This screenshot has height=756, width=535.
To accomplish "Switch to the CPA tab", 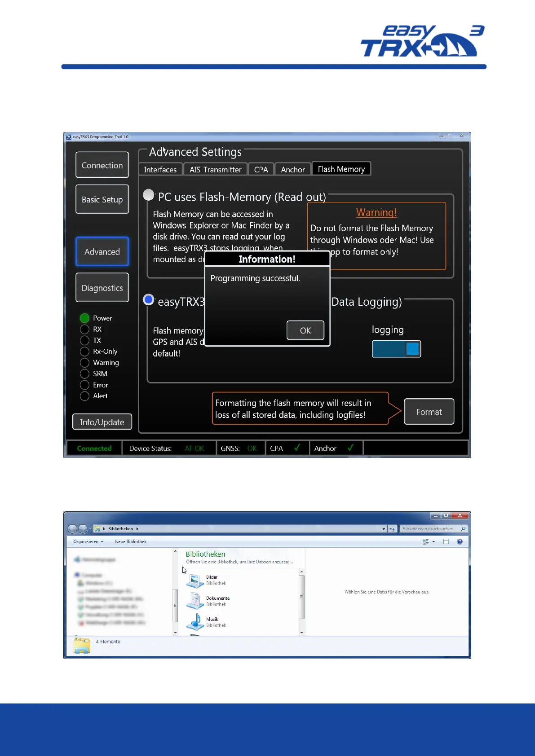I will pyautogui.click(x=261, y=169).
